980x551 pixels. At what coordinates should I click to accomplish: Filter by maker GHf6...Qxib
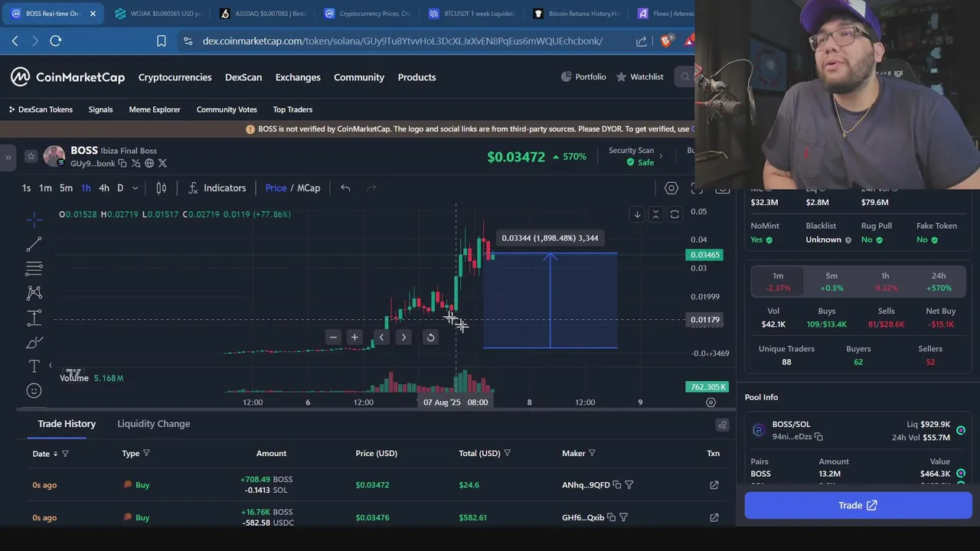coord(623,517)
